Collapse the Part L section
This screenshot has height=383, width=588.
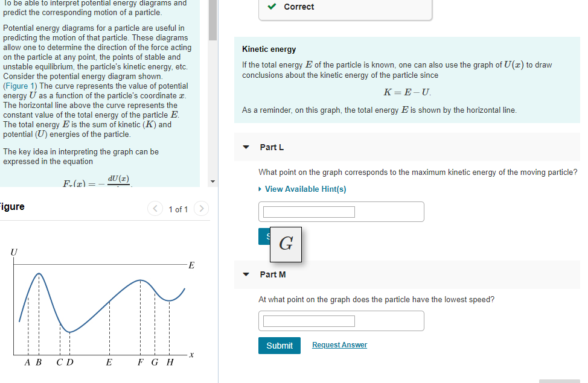pyautogui.click(x=246, y=147)
